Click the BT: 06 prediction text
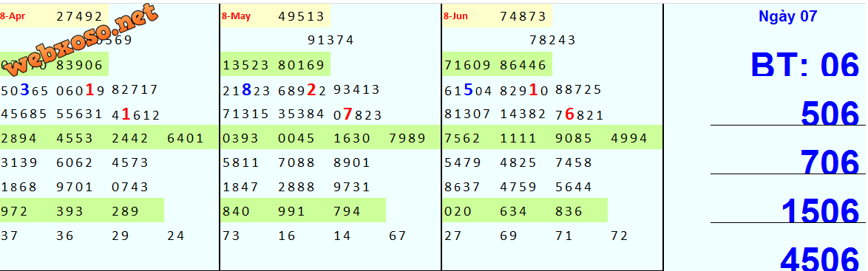This screenshot has height=271, width=868. [805, 65]
